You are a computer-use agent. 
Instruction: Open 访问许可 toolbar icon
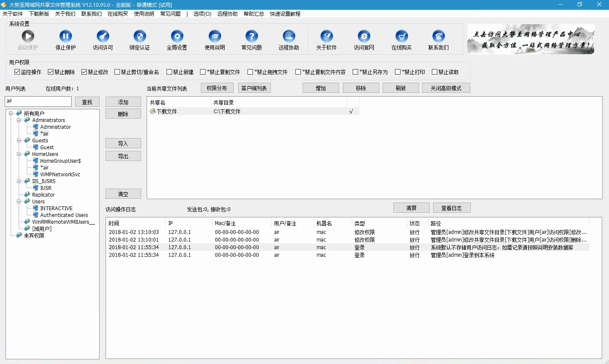[103, 36]
